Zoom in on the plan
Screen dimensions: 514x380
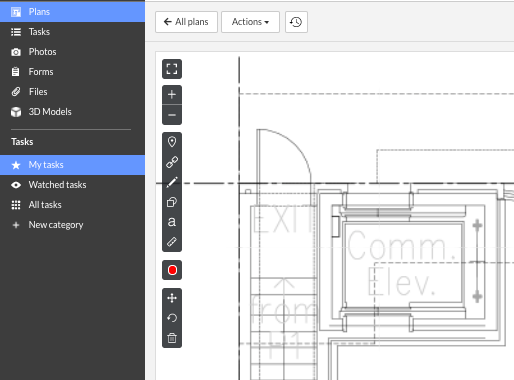pyautogui.click(x=172, y=95)
